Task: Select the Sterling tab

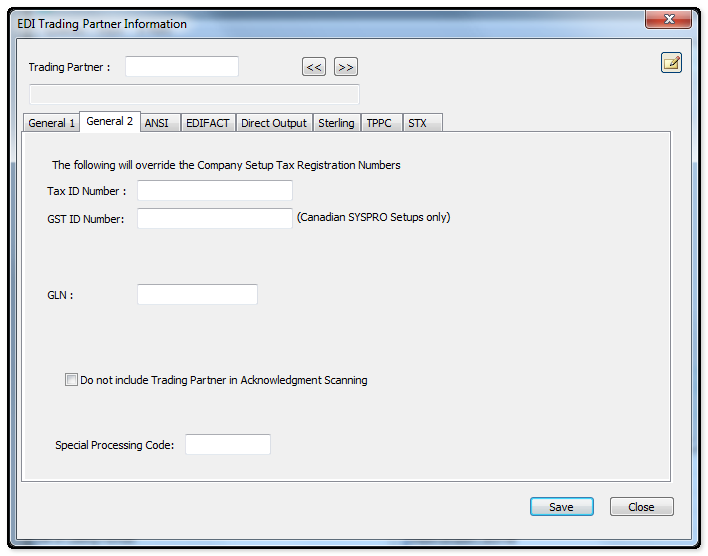Action: click(x=336, y=123)
